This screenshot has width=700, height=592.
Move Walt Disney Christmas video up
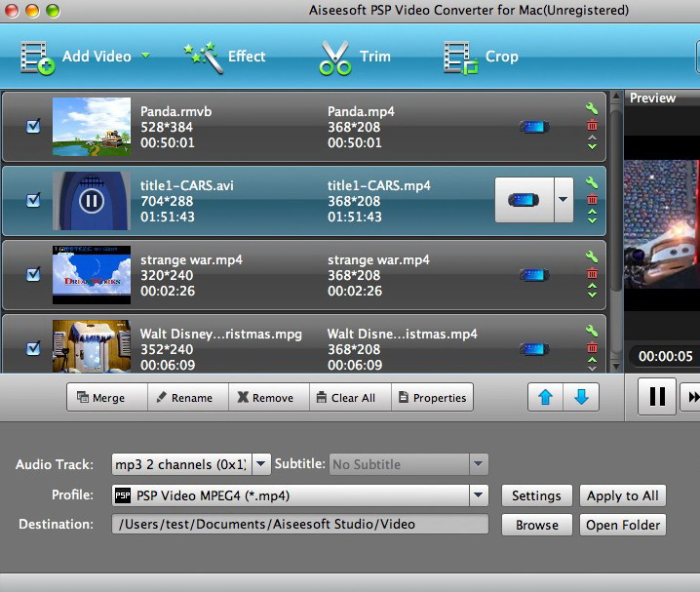tap(592, 360)
